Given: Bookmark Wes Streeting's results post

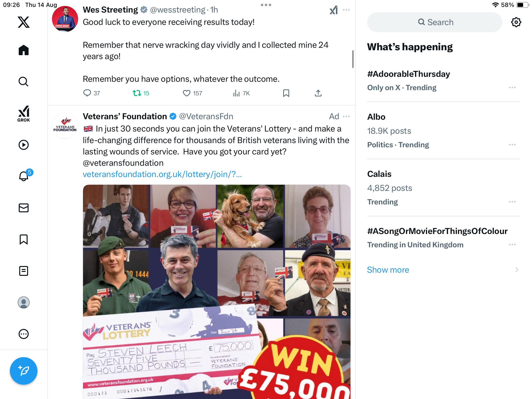Looking at the screenshot, I should pos(286,93).
